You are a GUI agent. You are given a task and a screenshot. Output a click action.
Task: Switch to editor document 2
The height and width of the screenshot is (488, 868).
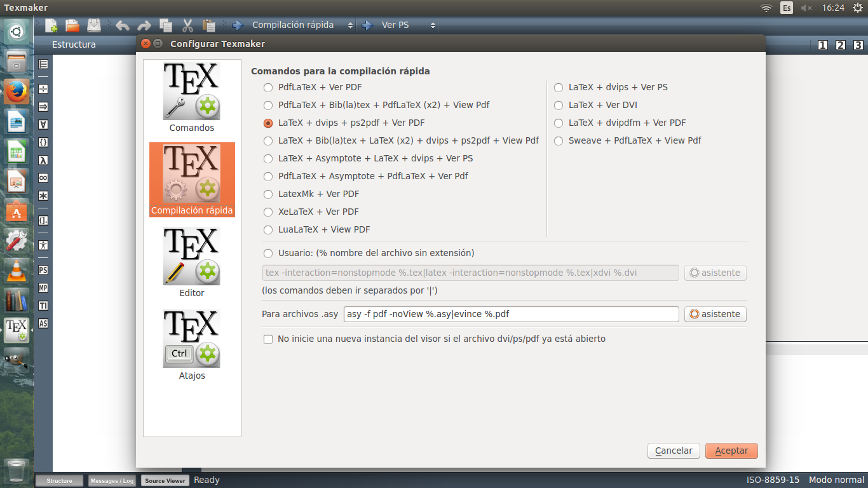pyautogui.click(x=841, y=45)
